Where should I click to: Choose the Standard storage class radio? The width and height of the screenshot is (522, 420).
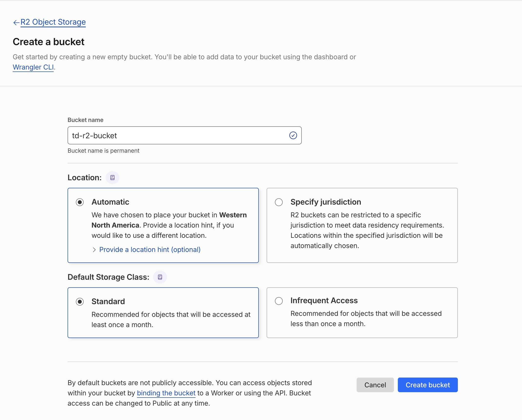coord(80,302)
